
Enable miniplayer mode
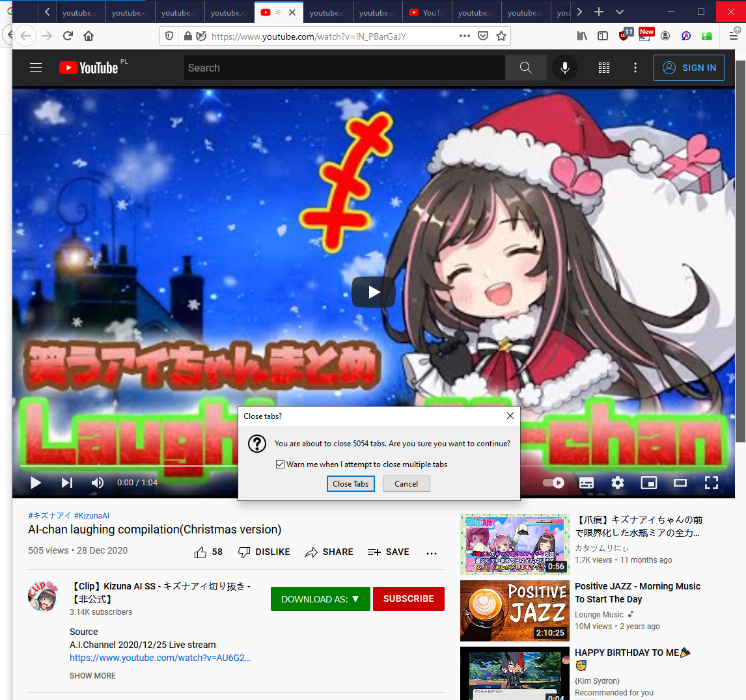pyautogui.click(x=649, y=483)
